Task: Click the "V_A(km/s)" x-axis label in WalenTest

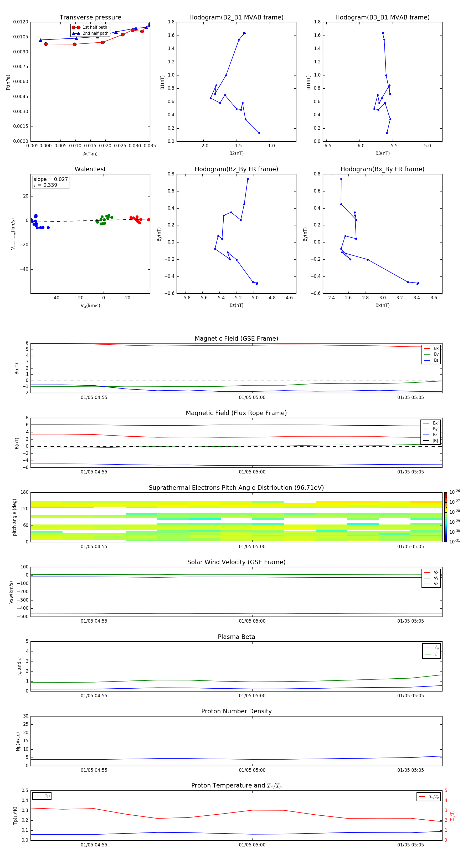Action: (90, 306)
